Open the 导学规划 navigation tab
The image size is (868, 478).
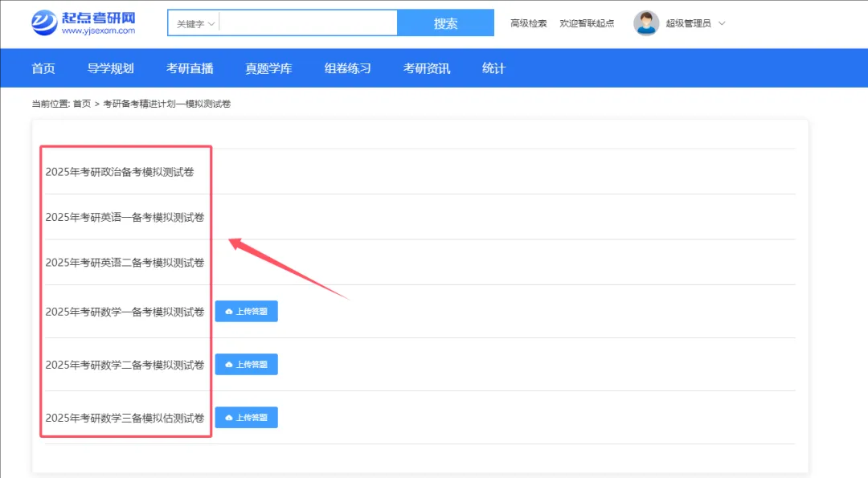[x=110, y=68]
